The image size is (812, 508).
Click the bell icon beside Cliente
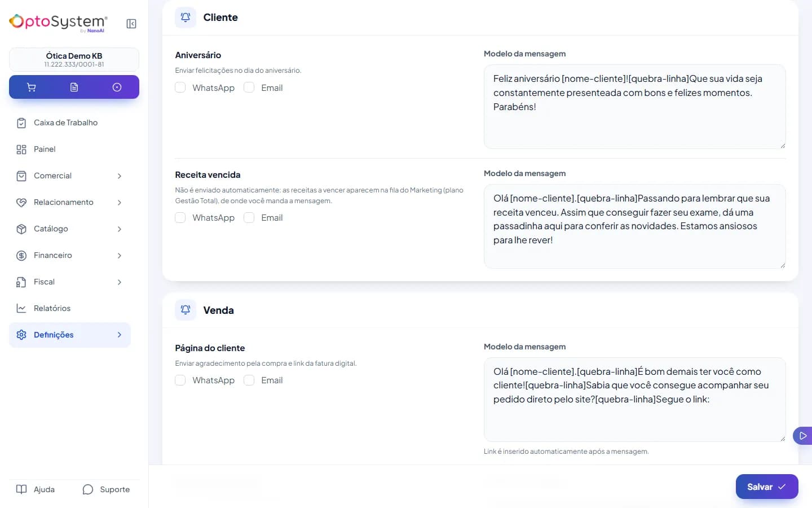pos(186,17)
